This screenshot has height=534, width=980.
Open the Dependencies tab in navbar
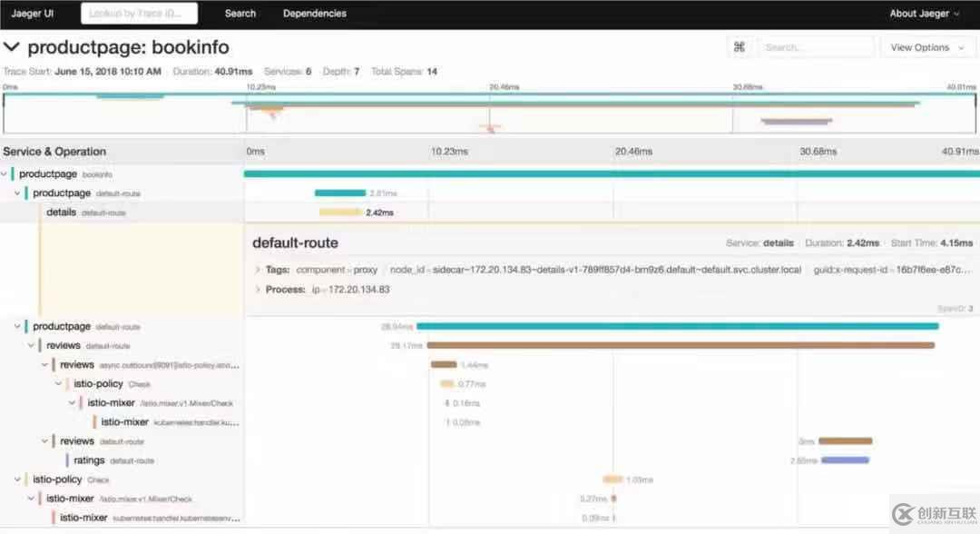(314, 13)
